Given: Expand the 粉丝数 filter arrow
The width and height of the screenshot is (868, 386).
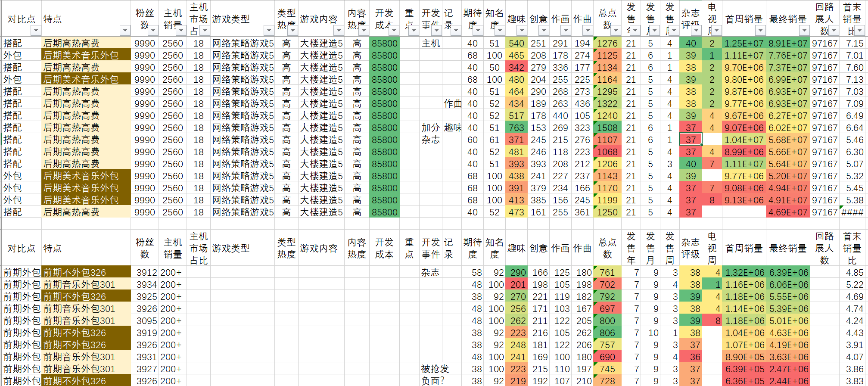Looking at the screenshot, I should (153, 31).
